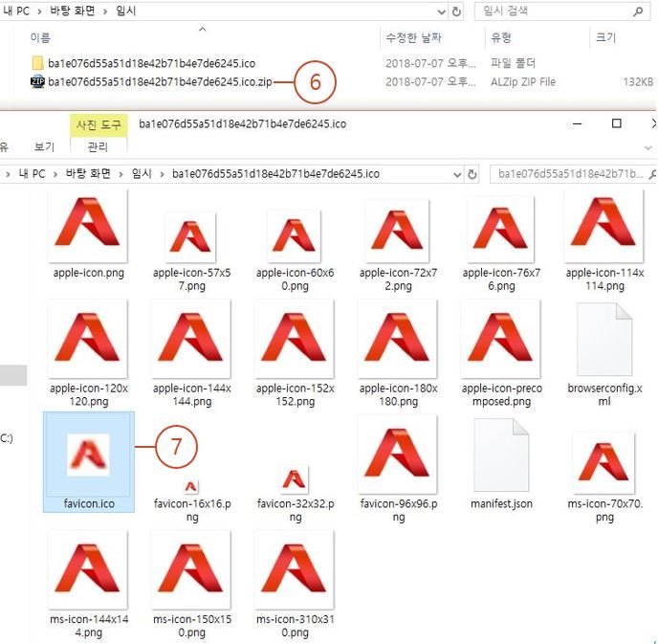Sort by 이름 column header
The width and height of the screenshot is (658, 644).
coord(40,37)
